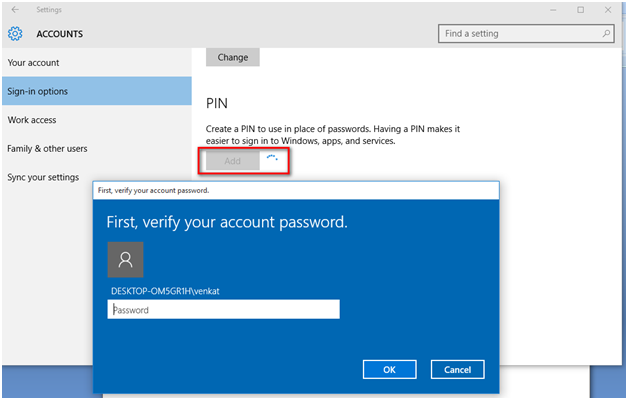
Task: Click the Add button under PIN
Action: (232, 160)
